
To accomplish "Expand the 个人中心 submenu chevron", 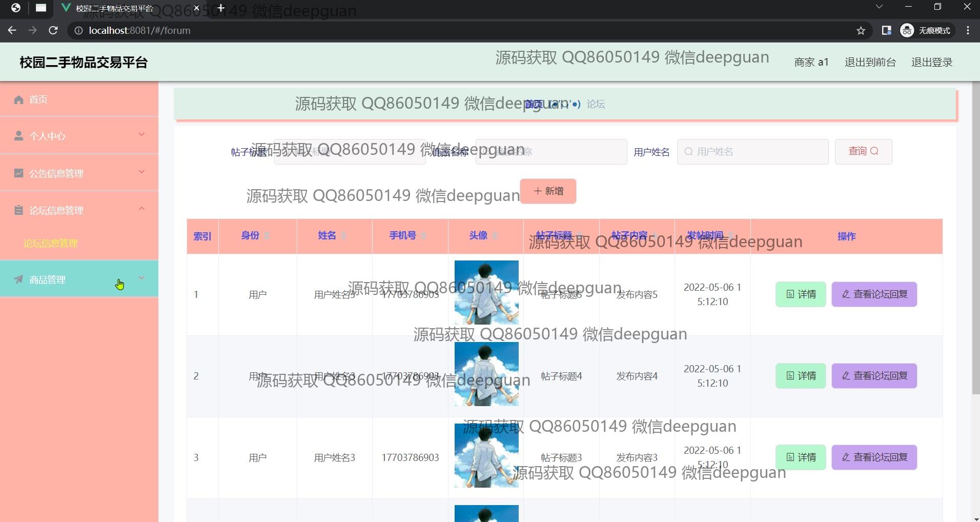I will 141,135.
